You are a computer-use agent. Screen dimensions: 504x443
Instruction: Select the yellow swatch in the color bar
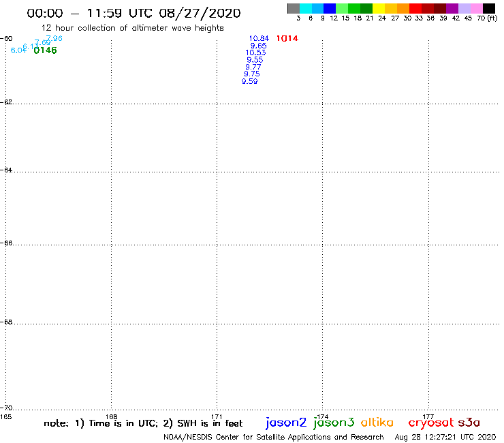pos(379,8)
